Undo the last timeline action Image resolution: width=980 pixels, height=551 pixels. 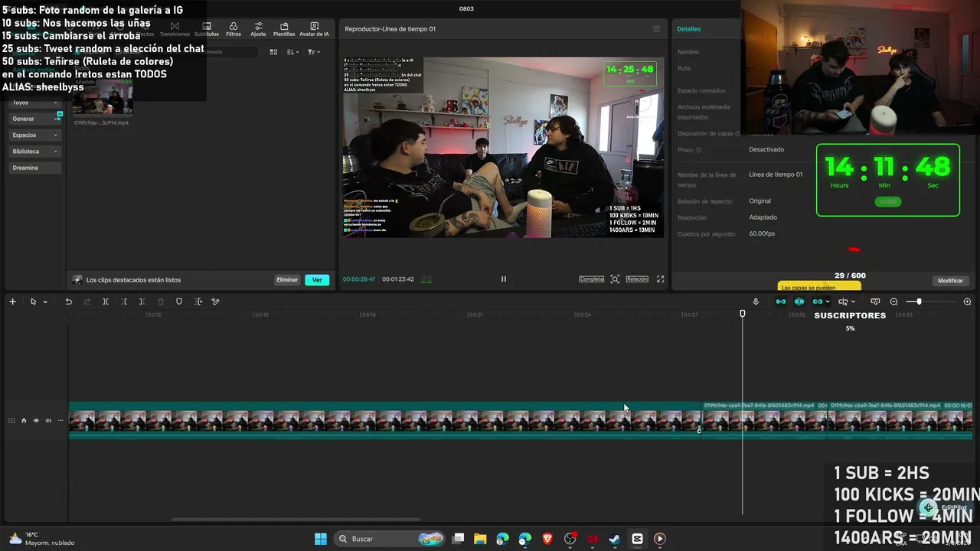point(68,302)
